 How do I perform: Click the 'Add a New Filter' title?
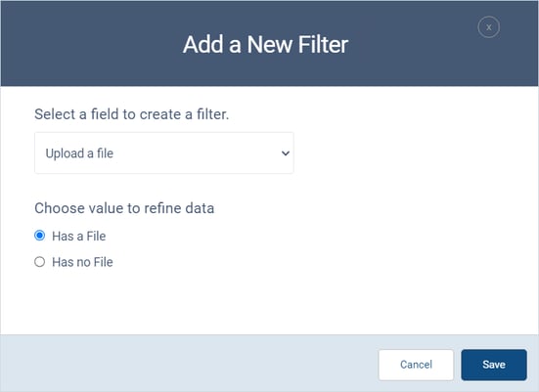pos(265,44)
